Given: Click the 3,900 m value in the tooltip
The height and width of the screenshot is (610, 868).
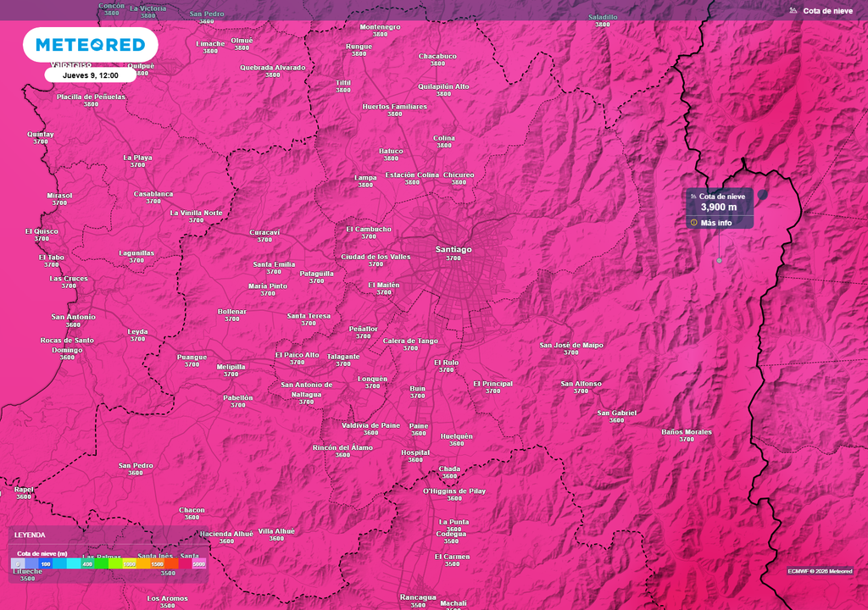Looking at the screenshot, I should click(x=719, y=207).
